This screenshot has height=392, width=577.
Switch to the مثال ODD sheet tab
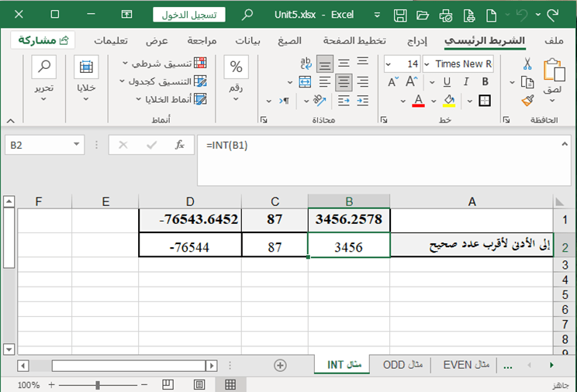pos(404,365)
